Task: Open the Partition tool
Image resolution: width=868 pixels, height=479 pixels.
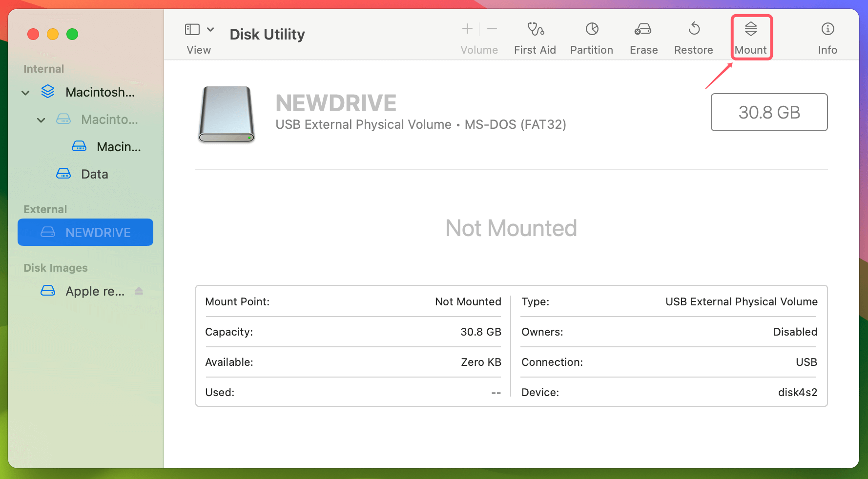Action: (x=592, y=37)
